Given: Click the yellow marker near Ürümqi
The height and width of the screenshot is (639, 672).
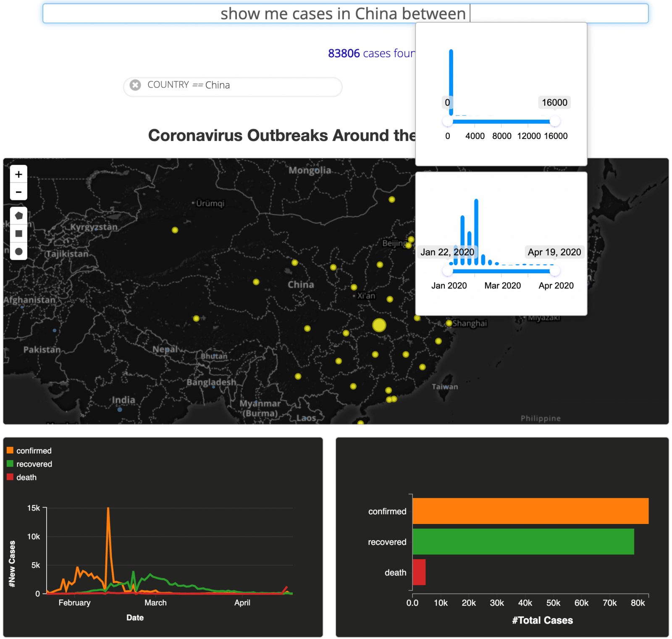Looking at the screenshot, I should pos(175,230).
